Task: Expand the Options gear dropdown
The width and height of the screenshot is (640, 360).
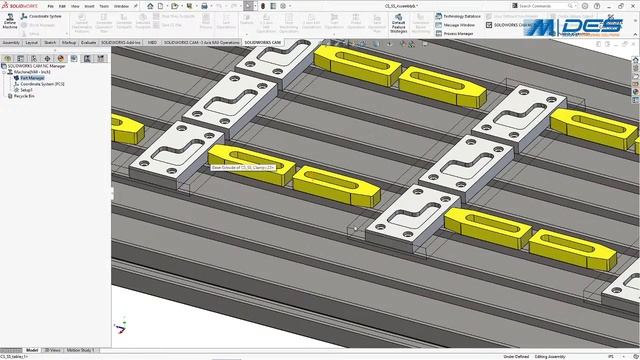Action: coord(290,6)
